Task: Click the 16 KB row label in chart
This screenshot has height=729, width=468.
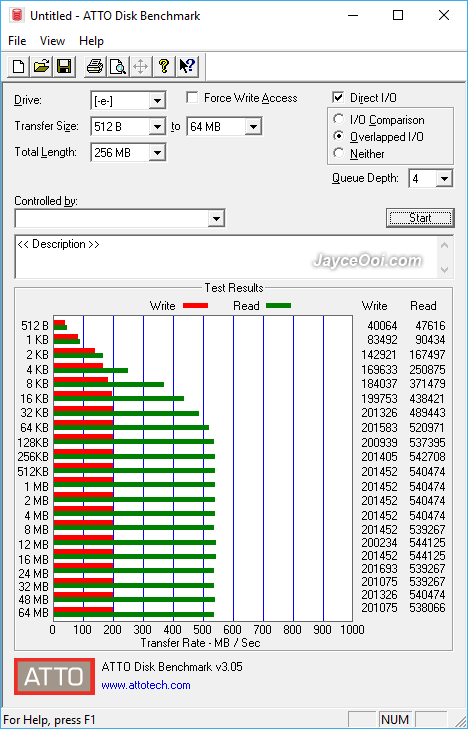Action: [x=34, y=398]
